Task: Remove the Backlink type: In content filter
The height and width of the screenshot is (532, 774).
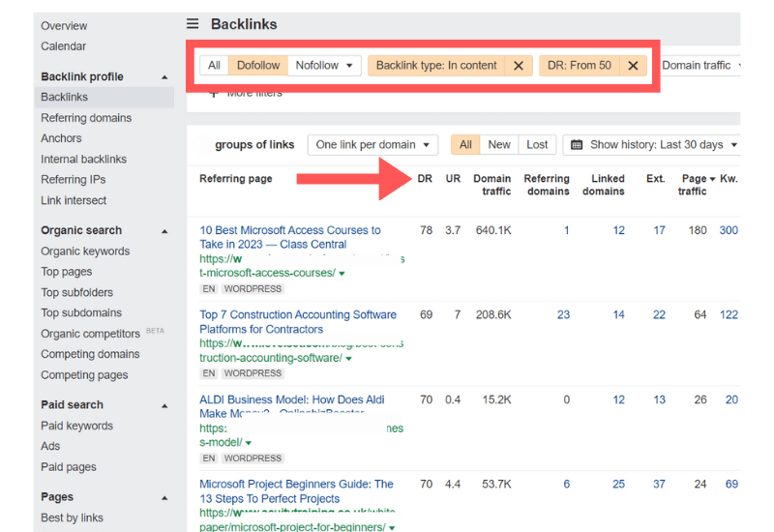Action: [x=519, y=66]
